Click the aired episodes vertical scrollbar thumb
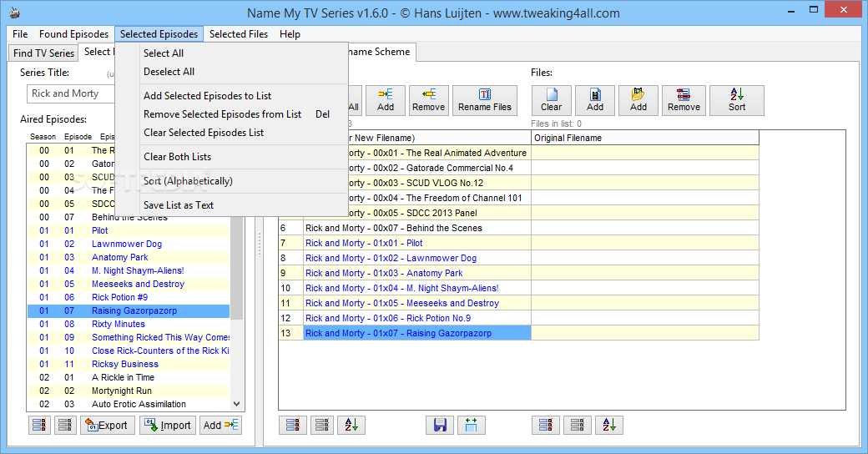 tap(237, 269)
